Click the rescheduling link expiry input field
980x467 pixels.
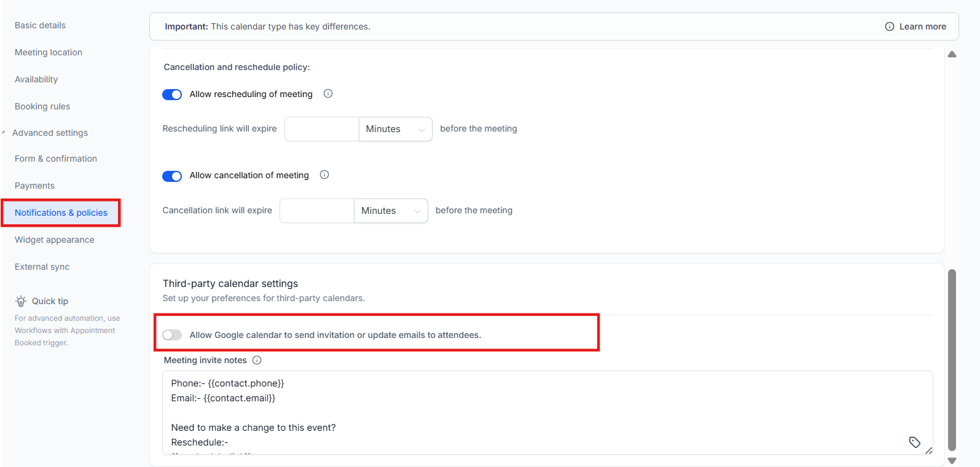point(321,129)
